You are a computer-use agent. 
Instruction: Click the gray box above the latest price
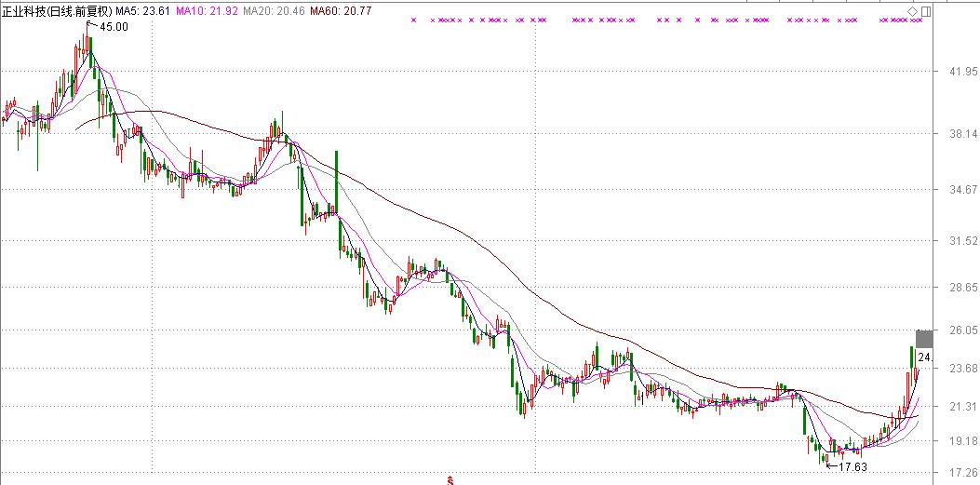coord(923,339)
